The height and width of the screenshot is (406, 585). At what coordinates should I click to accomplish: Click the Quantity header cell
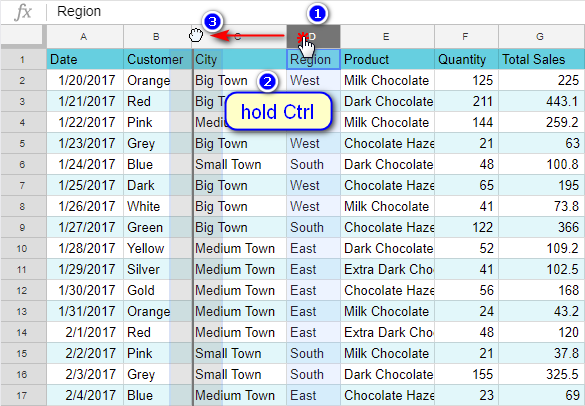[466, 59]
